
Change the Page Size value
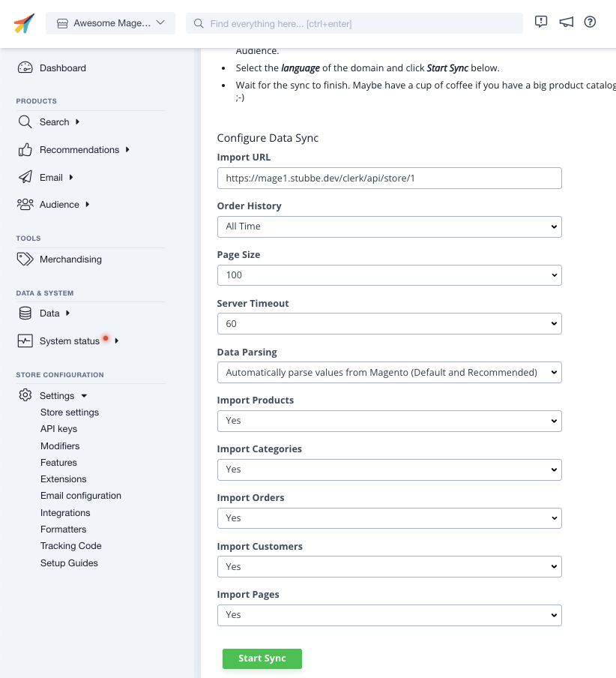[389, 274]
